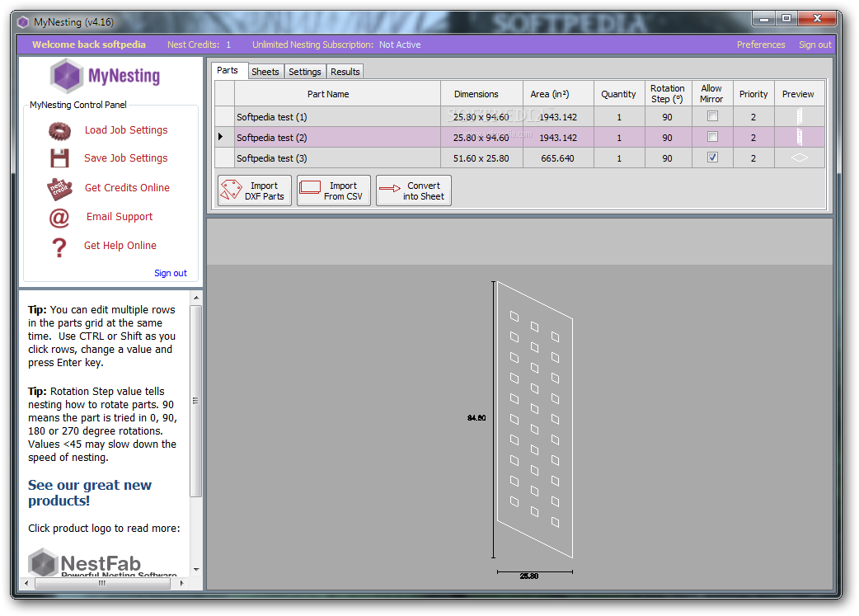
Task: Click Convert into Sheet button
Action: pos(414,190)
